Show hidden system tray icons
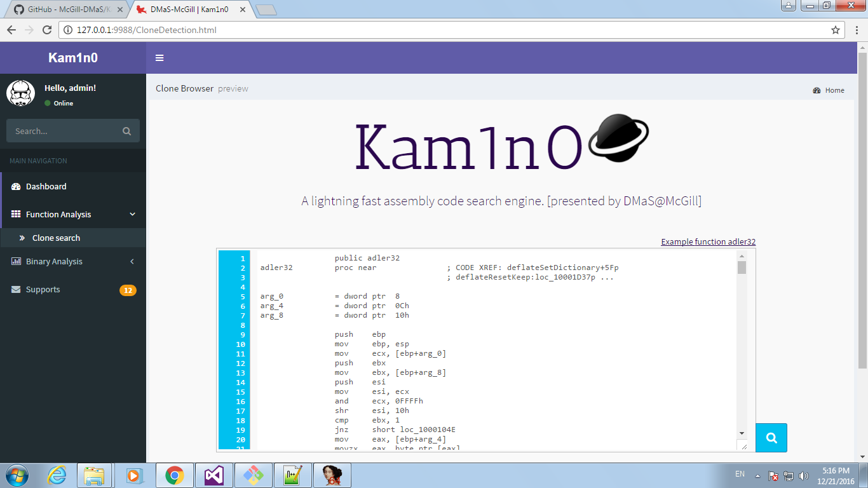Image resolution: width=868 pixels, height=488 pixels. click(757, 475)
